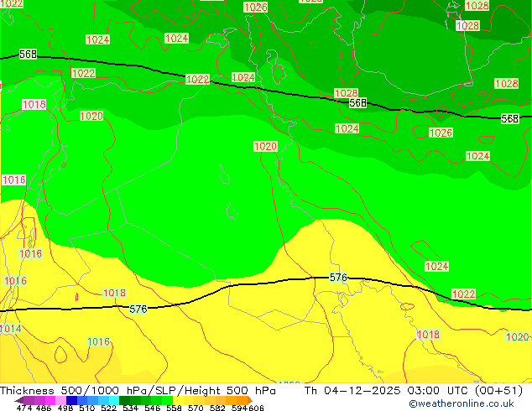Select the legend value 522
Image resolution: width=532 pixels, height=411 pixels.
point(108,408)
